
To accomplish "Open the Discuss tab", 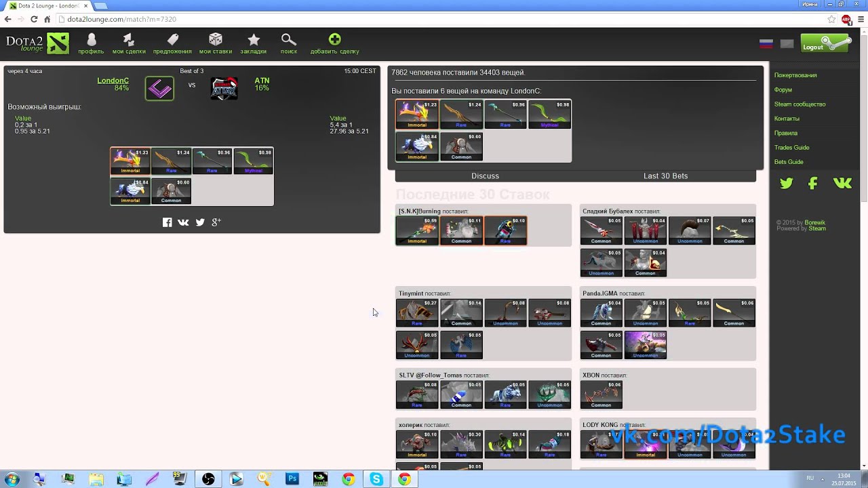I will coord(486,176).
